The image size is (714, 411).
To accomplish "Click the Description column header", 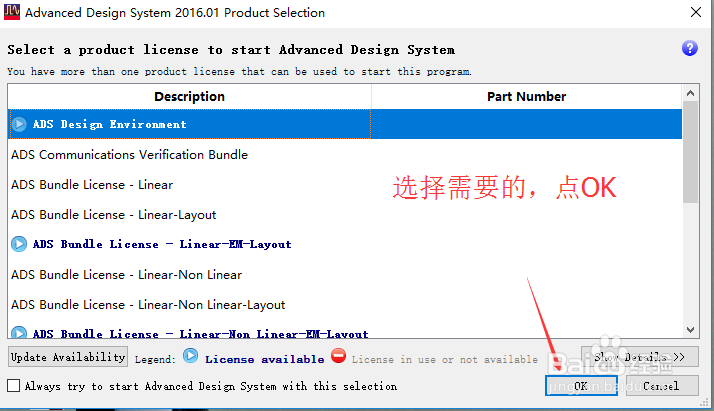I will pos(189,96).
